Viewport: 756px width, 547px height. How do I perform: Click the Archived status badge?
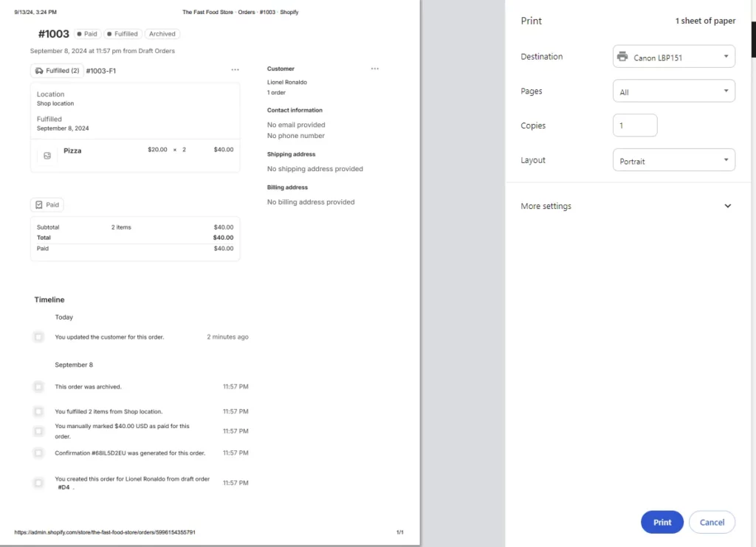tap(162, 34)
